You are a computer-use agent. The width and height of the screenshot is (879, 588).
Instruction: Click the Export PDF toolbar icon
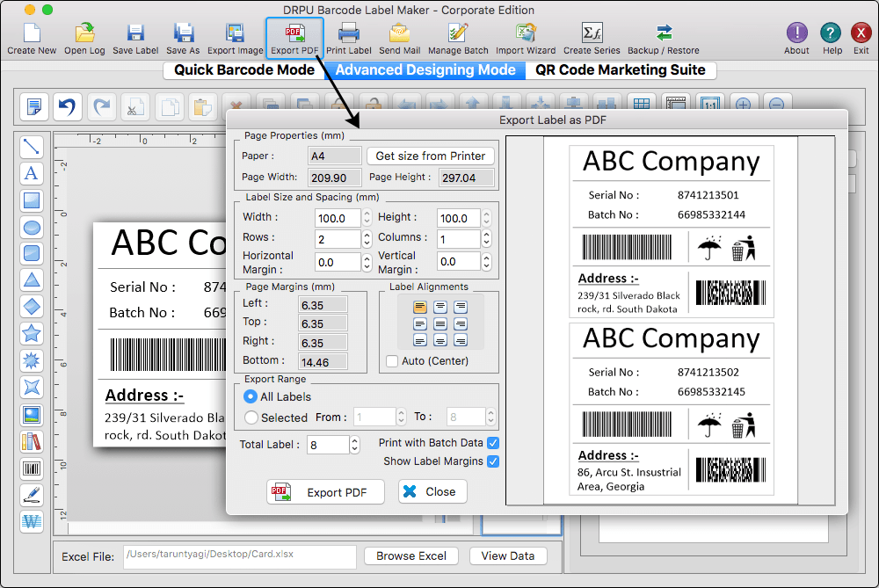[294, 38]
